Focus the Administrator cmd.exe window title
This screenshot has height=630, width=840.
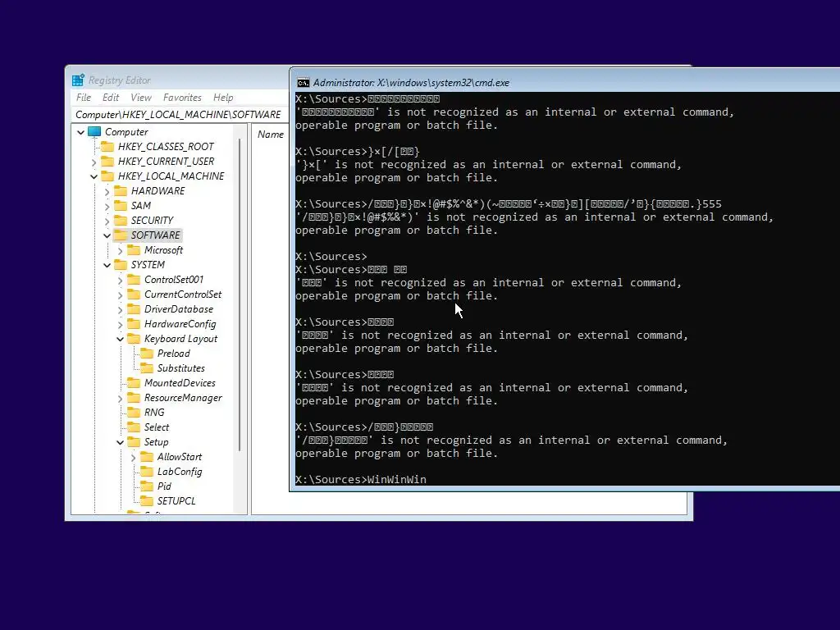pyautogui.click(x=412, y=83)
